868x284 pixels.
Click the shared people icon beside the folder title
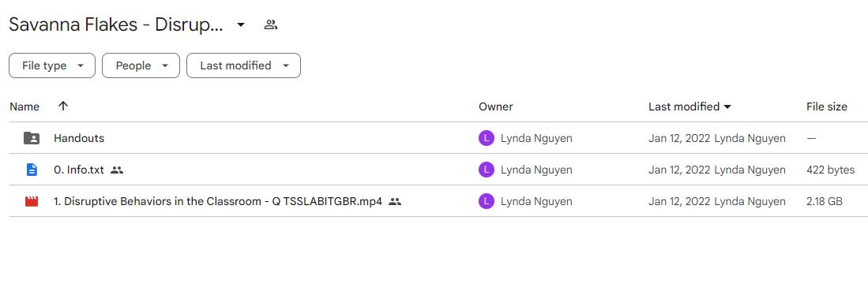click(x=271, y=25)
